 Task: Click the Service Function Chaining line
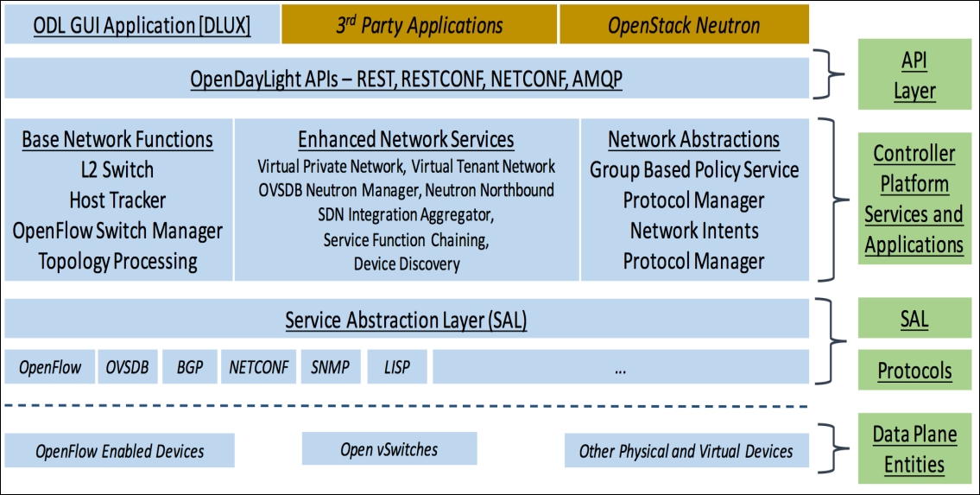point(407,240)
